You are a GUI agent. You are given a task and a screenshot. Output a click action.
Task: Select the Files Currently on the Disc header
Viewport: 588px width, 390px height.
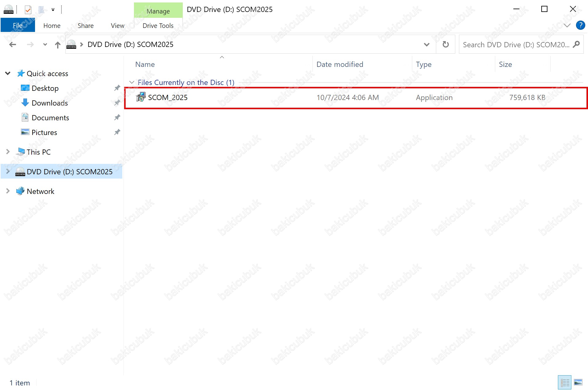point(186,83)
